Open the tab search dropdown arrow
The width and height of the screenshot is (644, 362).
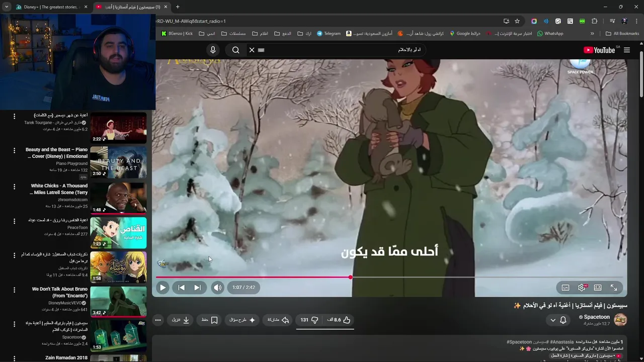pyautogui.click(x=7, y=7)
